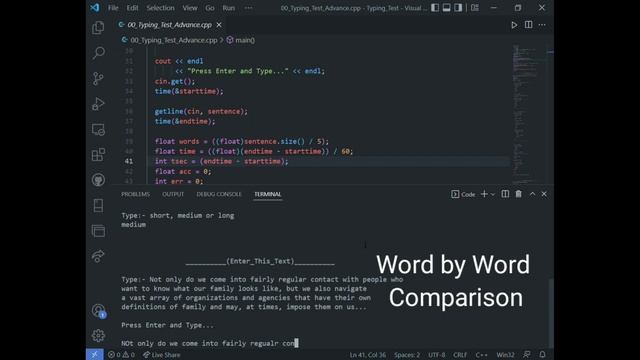640x360 pixels.
Task: Click the VS Code logo icon
Action: pyautogui.click(x=95, y=8)
